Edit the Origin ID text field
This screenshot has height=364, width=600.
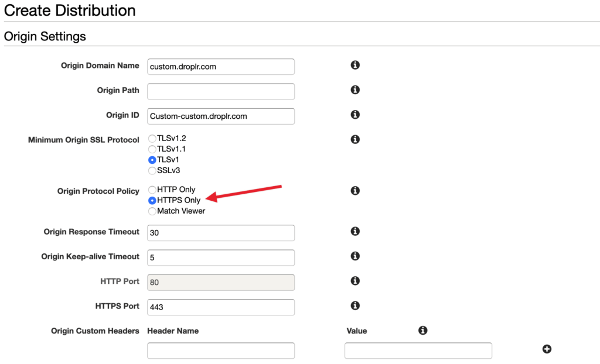(221, 116)
